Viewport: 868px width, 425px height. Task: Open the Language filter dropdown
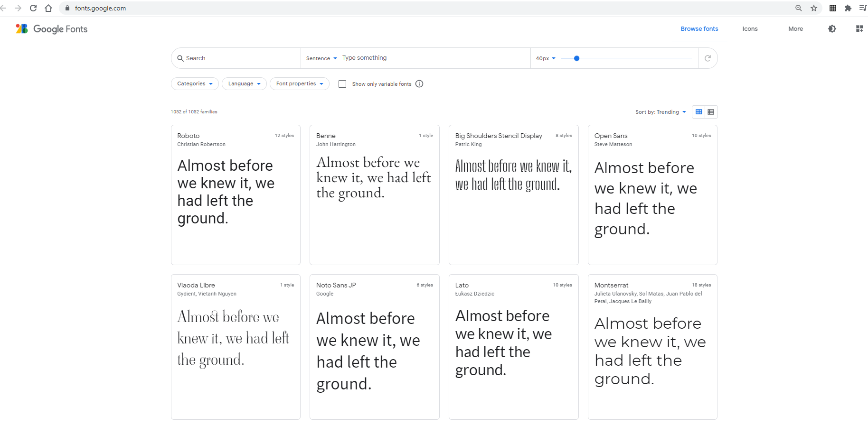click(x=244, y=84)
